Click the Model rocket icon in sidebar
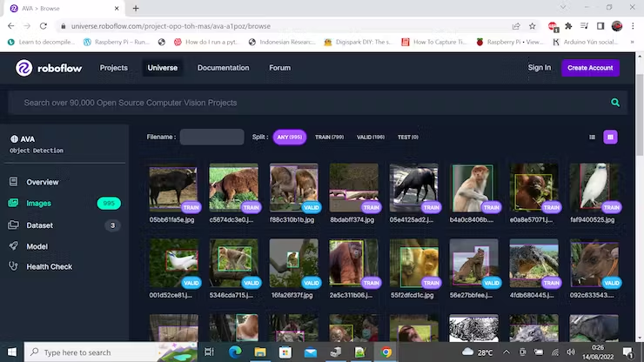Viewport: 644px width, 362px height. tap(14, 246)
